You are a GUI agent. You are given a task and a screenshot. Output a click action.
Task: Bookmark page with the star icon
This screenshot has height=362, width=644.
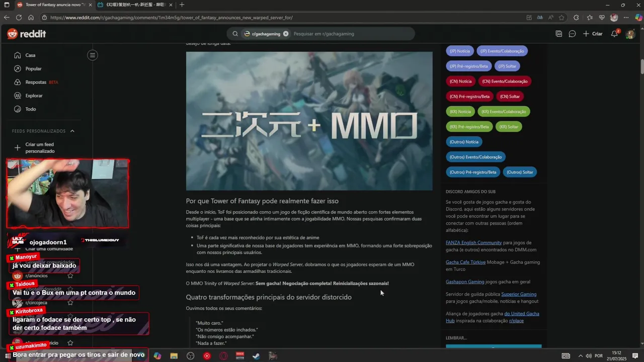pyautogui.click(x=561, y=17)
